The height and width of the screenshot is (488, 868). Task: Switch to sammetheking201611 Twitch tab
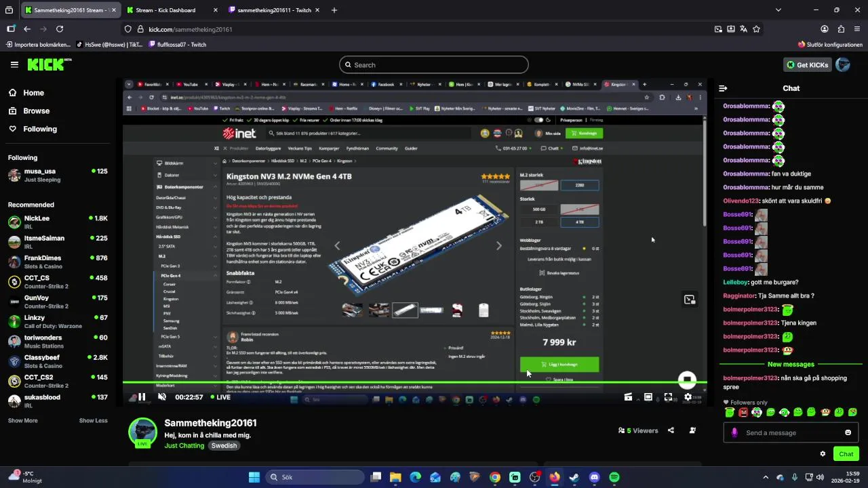[x=275, y=10]
